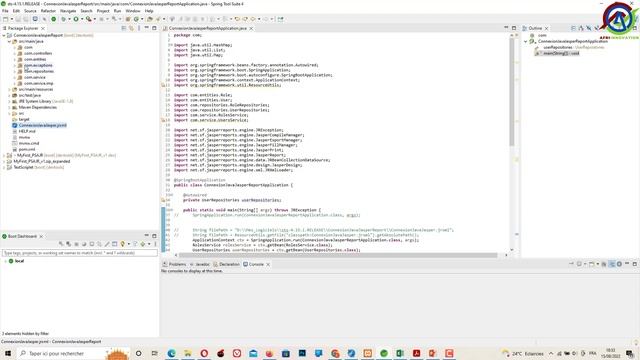This screenshot has height=360, width=640.
Task: Expand the com.controllers package
Action: click(x=15, y=53)
